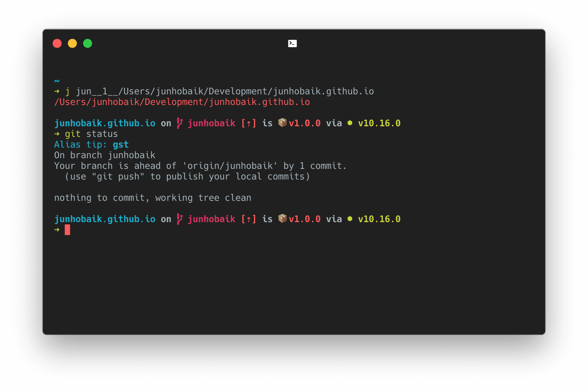Click the package box icon beside v1.0.0

(x=282, y=123)
